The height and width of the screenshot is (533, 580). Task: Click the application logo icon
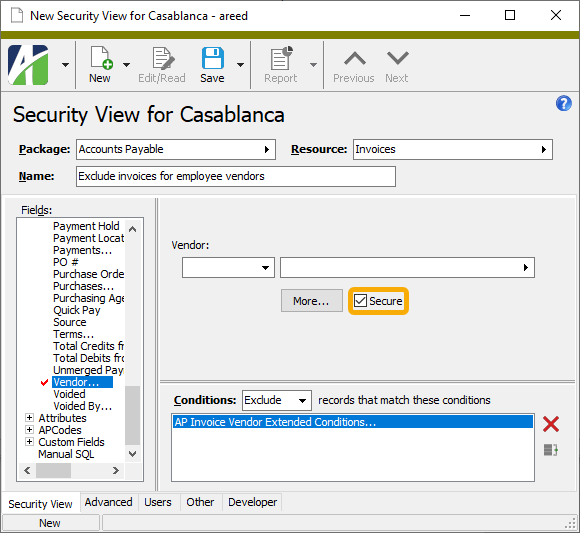(x=28, y=65)
